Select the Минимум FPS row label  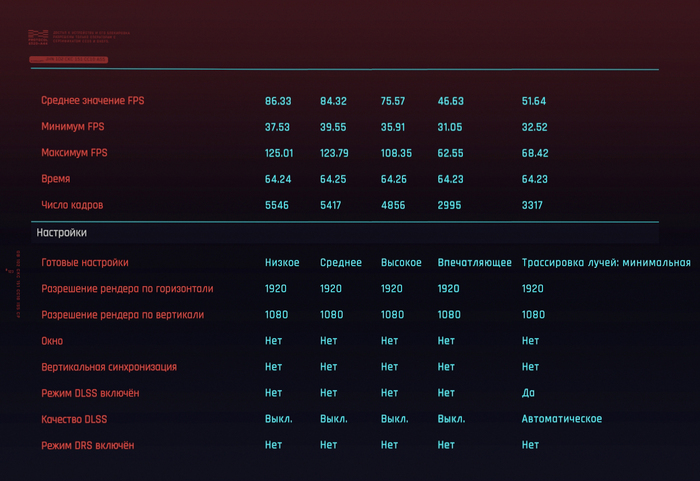click(x=72, y=127)
